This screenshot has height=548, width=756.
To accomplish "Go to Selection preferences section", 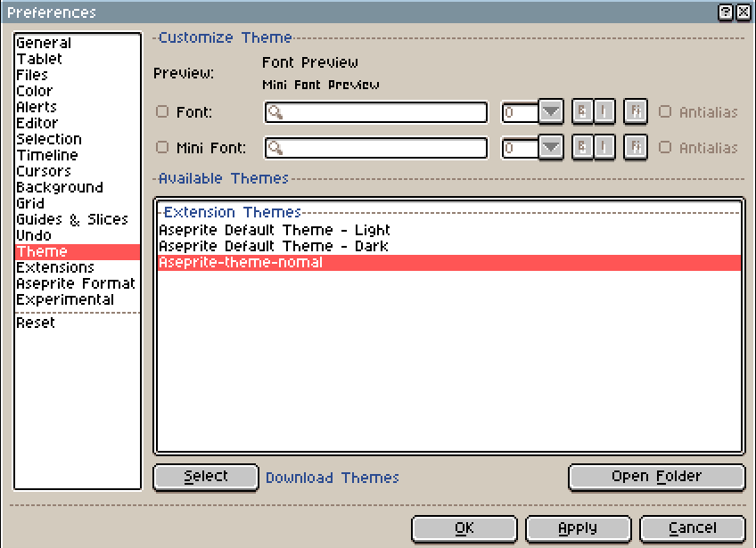I will (x=78, y=139).
